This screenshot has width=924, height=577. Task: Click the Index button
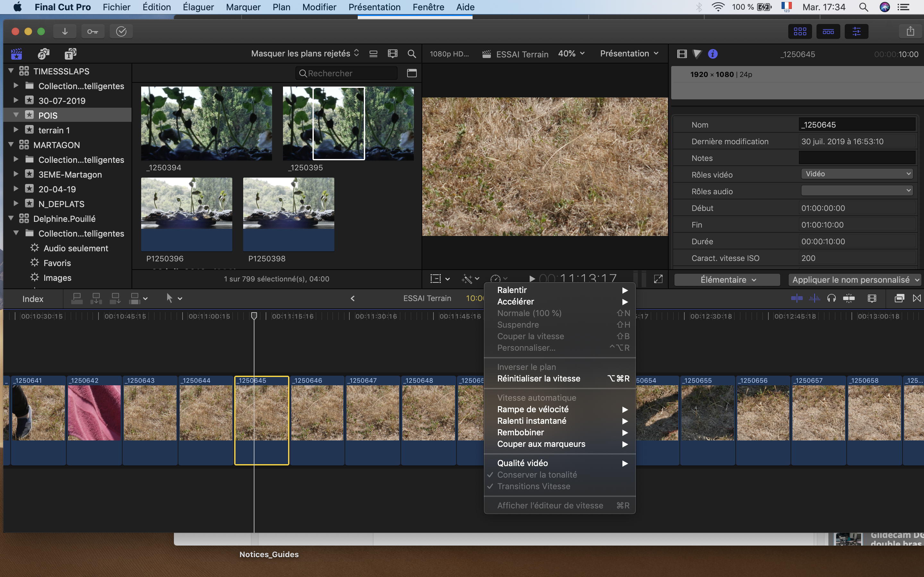(33, 299)
